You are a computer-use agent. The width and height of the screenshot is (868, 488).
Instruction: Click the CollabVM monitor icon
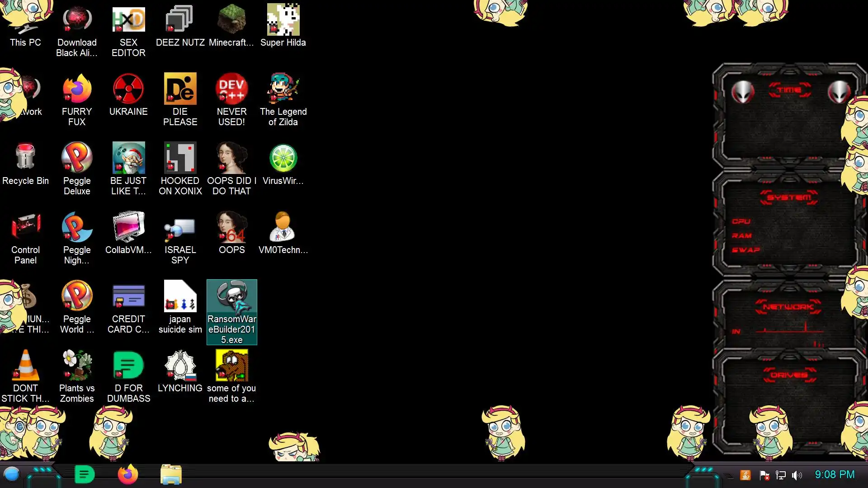pyautogui.click(x=128, y=227)
